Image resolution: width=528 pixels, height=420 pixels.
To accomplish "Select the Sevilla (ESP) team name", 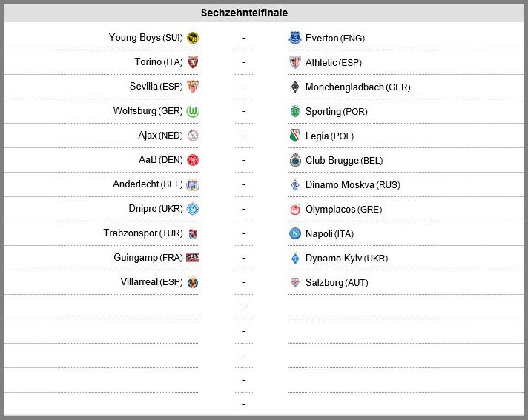I will click(156, 87).
